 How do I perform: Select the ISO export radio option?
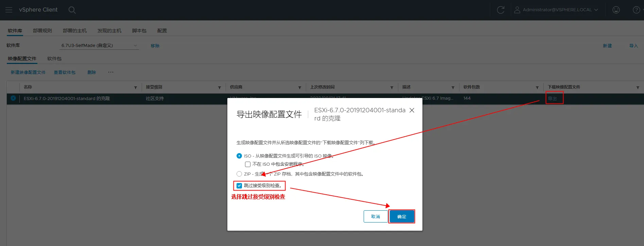click(239, 156)
